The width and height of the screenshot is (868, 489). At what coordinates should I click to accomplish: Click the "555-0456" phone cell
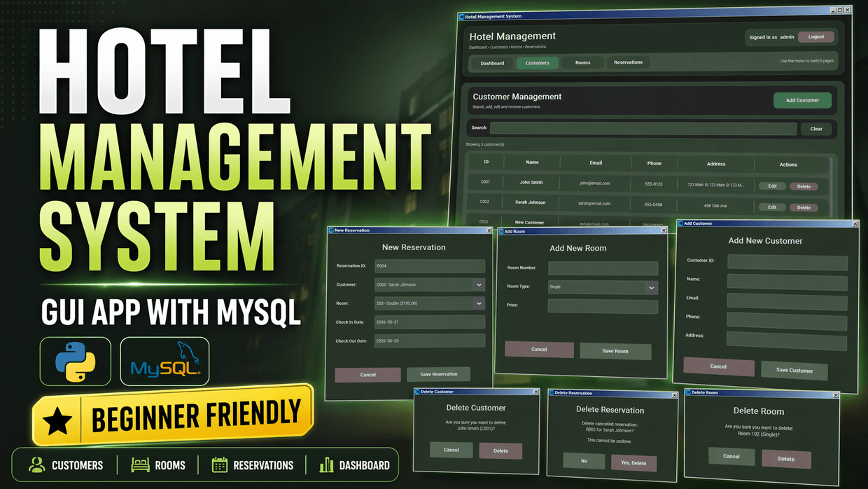(x=653, y=205)
